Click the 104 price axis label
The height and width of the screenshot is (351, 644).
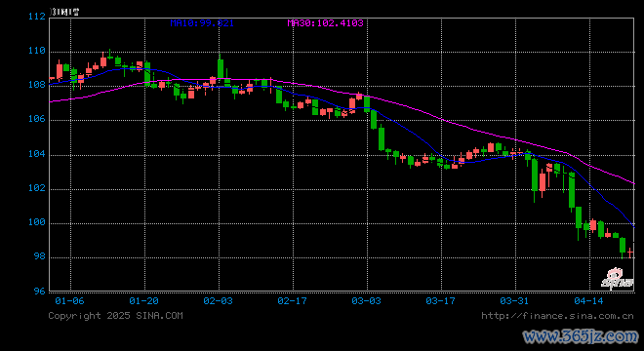[x=37, y=154]
